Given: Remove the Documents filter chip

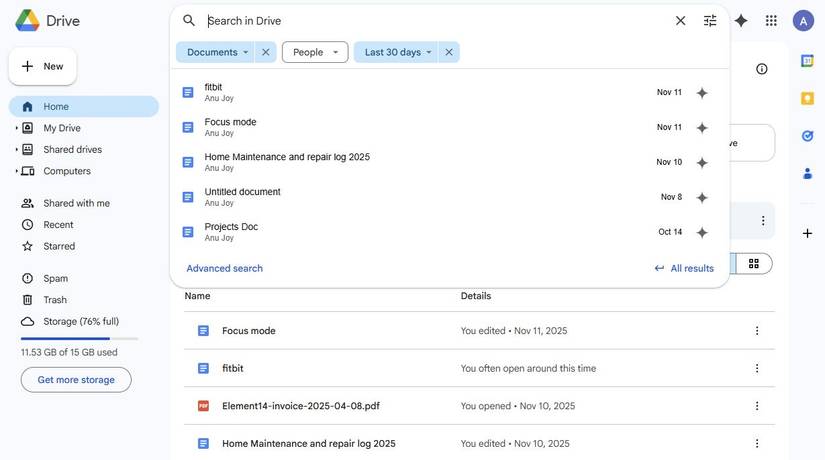Looking at the screenshot, I should click(x=266, y=52).
